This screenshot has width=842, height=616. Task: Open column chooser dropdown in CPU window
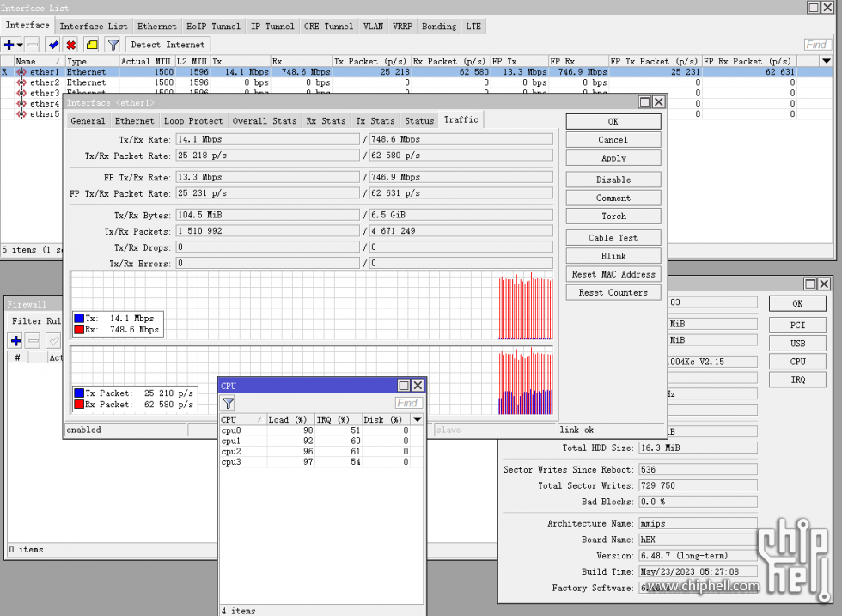click(x=418, y=419)
